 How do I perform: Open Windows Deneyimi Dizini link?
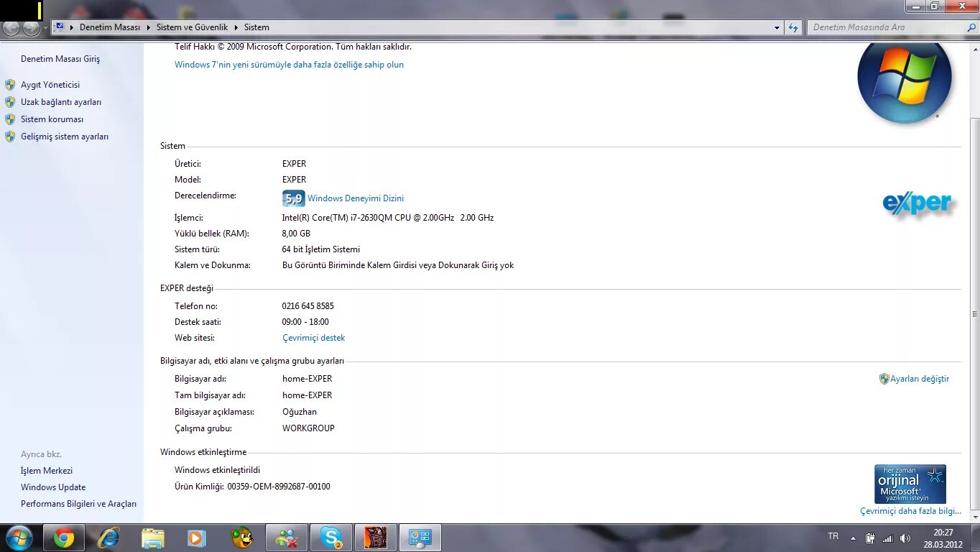356,198
